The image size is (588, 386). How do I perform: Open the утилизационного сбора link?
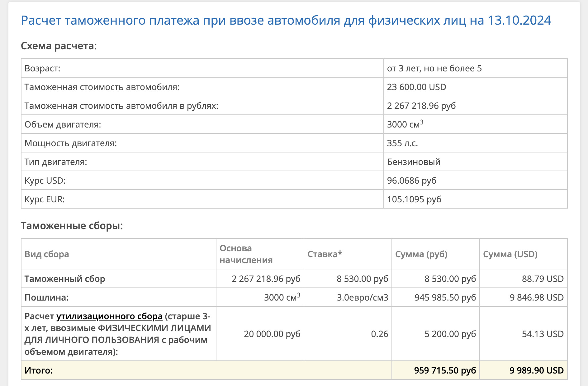tap(109, 316)
